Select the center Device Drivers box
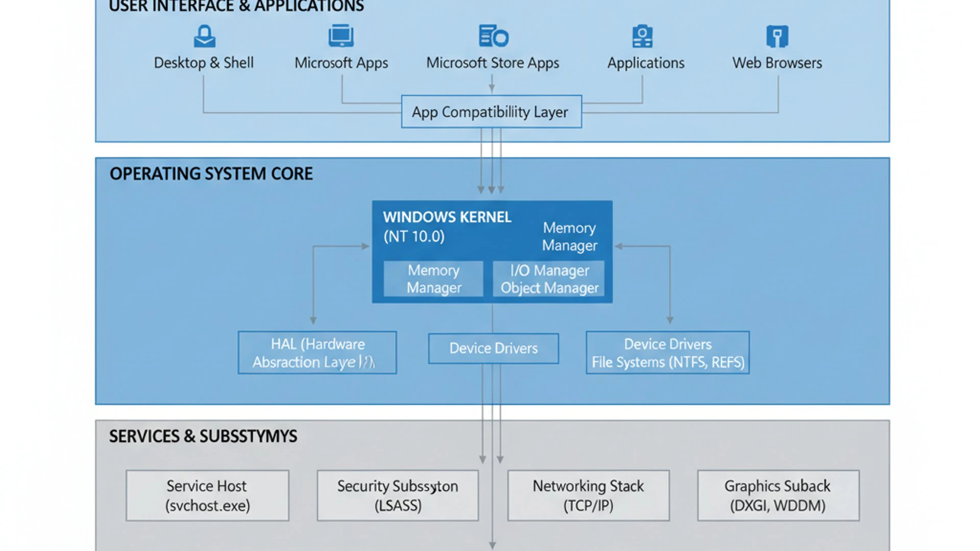 point(494,348)
